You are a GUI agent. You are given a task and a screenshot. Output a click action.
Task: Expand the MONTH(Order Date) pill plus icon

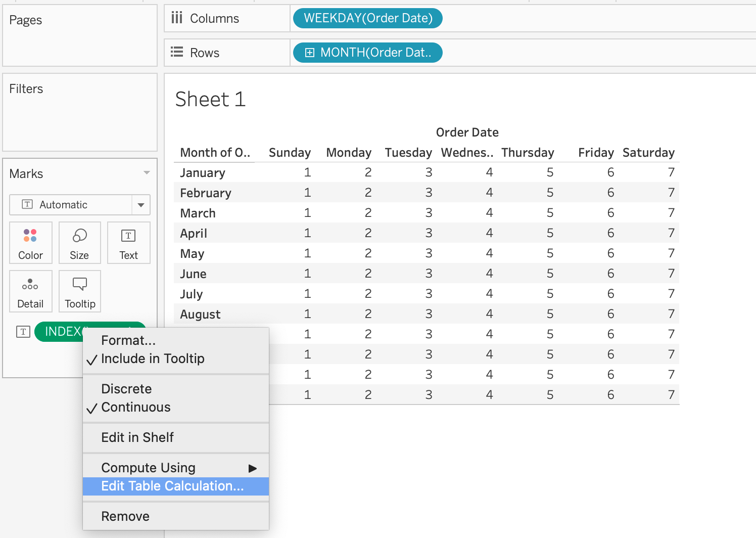(310, 53)
